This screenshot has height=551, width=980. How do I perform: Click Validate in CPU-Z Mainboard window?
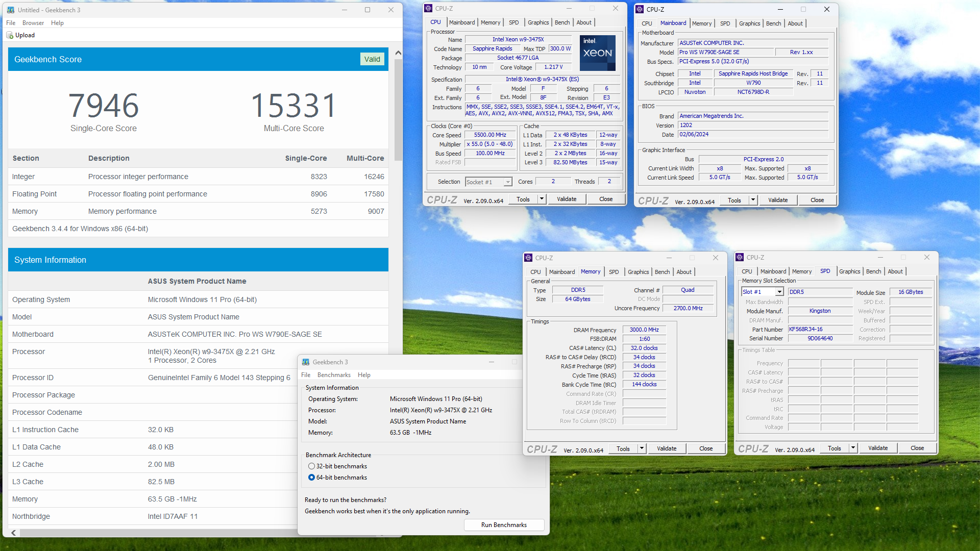point(777,200)
